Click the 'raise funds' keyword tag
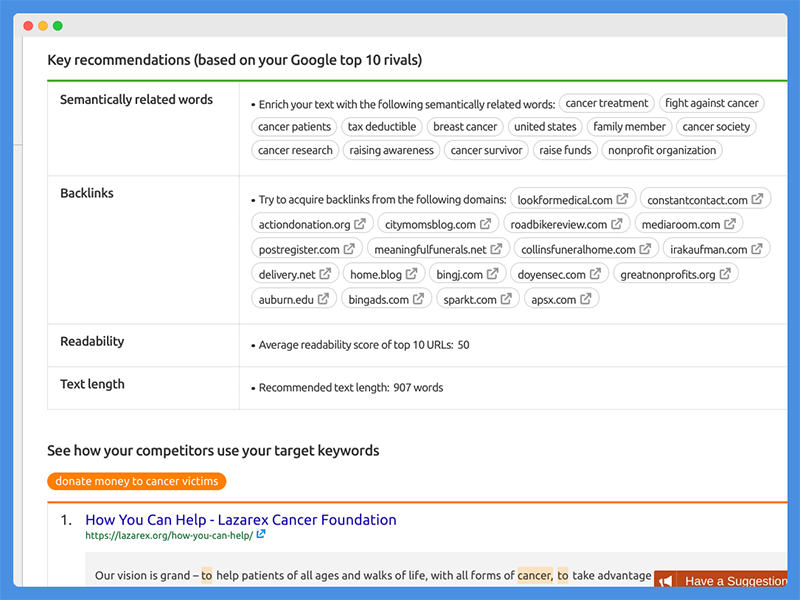Screen dimensions: 800x600 tap(565, 150)
